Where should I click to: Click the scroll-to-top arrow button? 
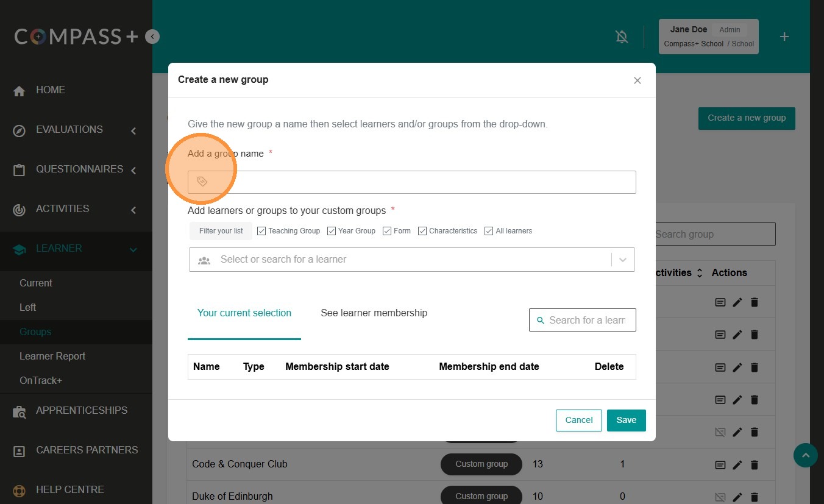[806, 455]
